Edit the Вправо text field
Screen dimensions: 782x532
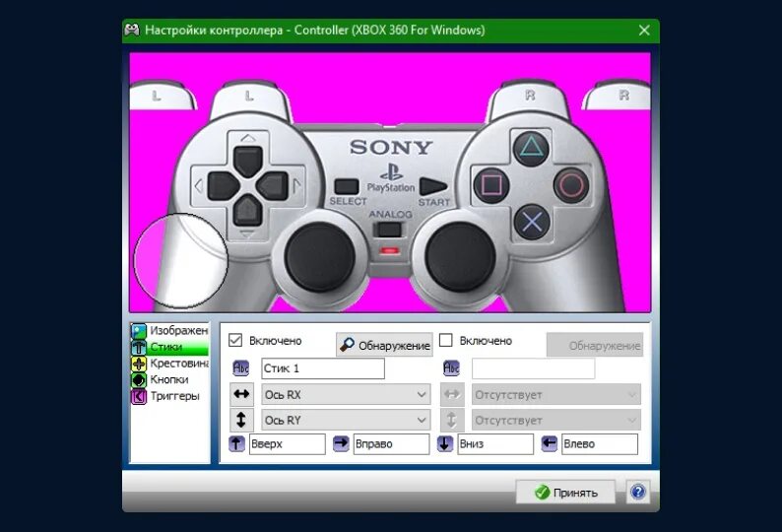point(392,443)
